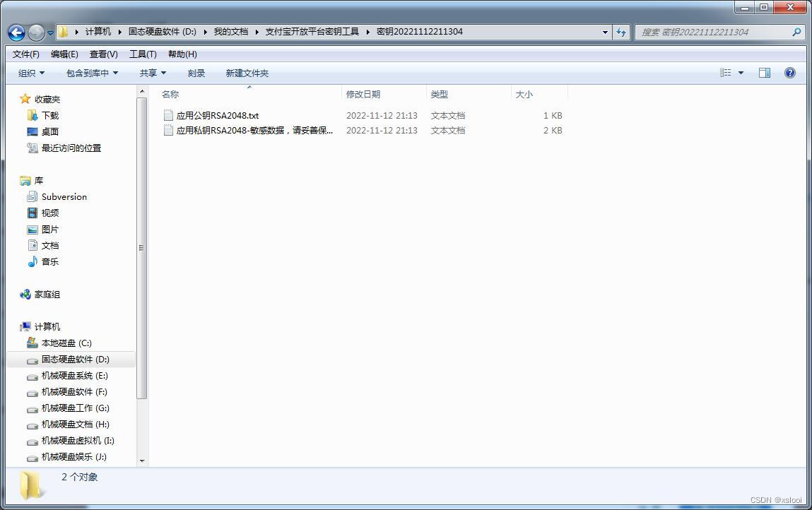Viewport: 812px width, 510px height.
Task: Click navigation pane scrollbar down arrow
Action: pos(142,461)
